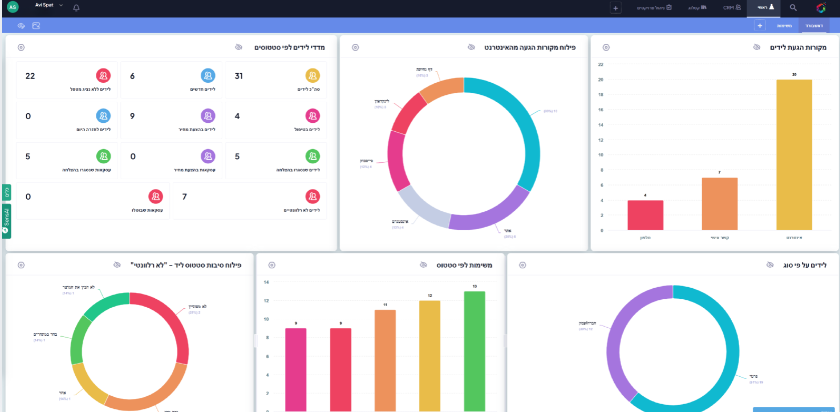Click the yellow icon on the 31 leads card
This screenshot has width=840, height=412.
click(312, 76)
